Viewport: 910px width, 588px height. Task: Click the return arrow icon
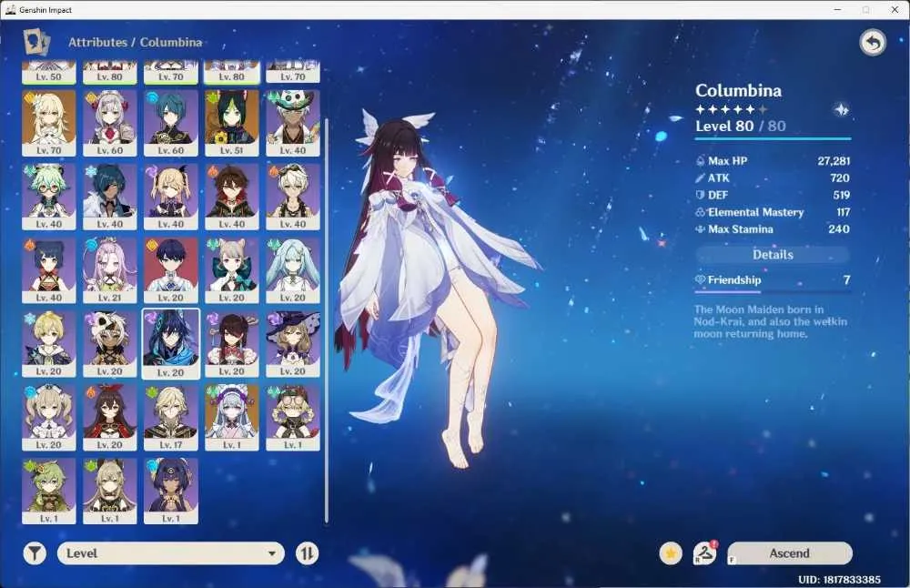pos(873,43)
